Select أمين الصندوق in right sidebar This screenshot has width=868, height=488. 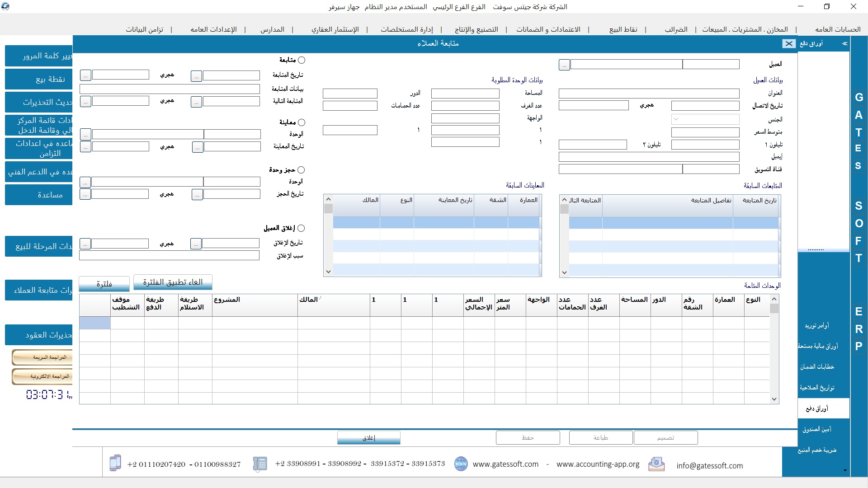pos(817,429)
